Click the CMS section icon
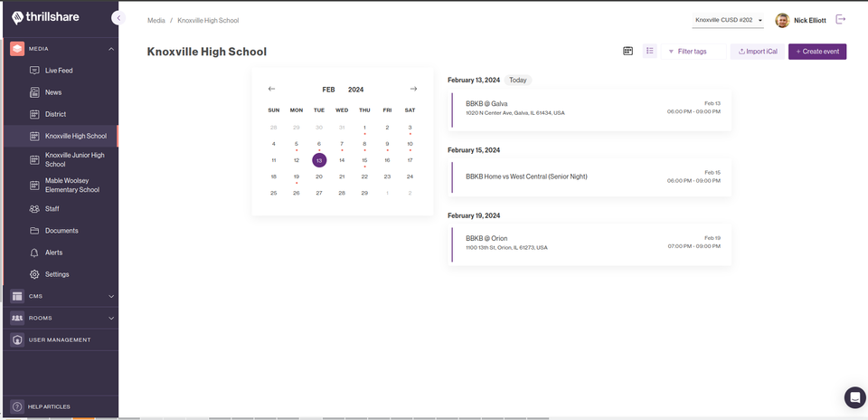The width and height of the screenshot is (868, 420). coord(17,296)
